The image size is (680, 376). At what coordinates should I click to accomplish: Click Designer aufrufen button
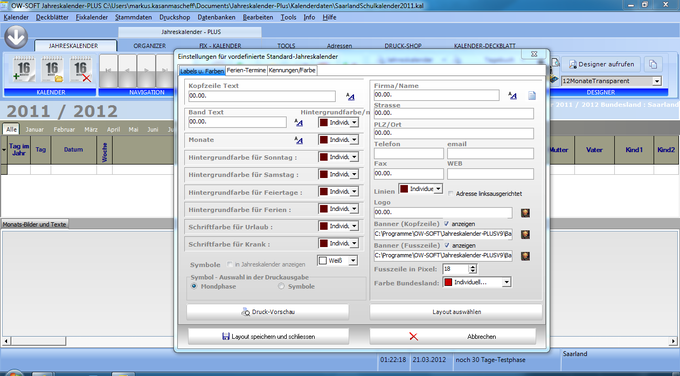coord(601,64)
